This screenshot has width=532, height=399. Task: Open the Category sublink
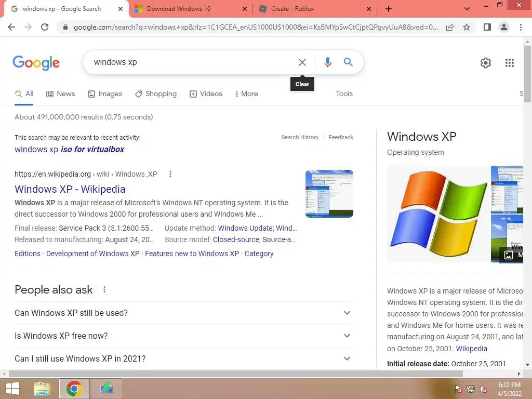(x=259, y=254)
